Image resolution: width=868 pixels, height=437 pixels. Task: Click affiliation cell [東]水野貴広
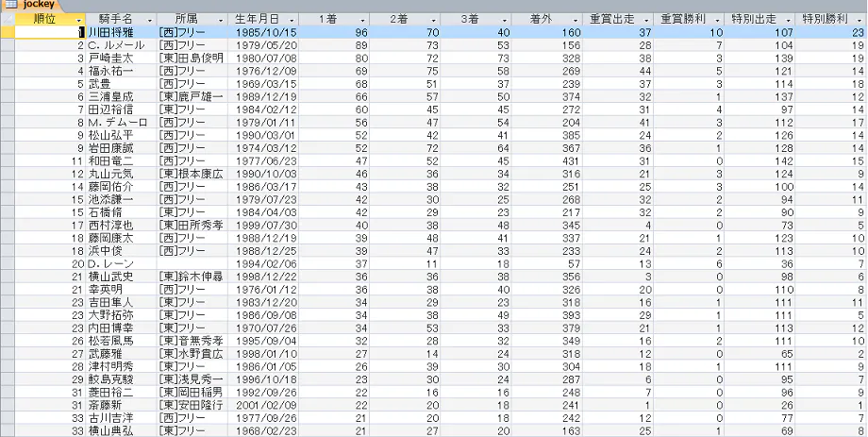[192, 353]
